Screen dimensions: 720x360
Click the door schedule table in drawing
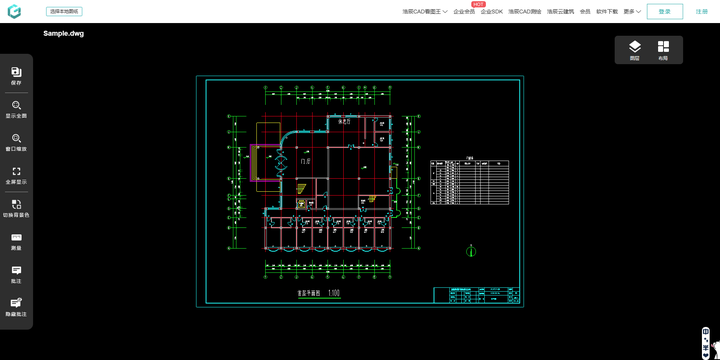469,182
